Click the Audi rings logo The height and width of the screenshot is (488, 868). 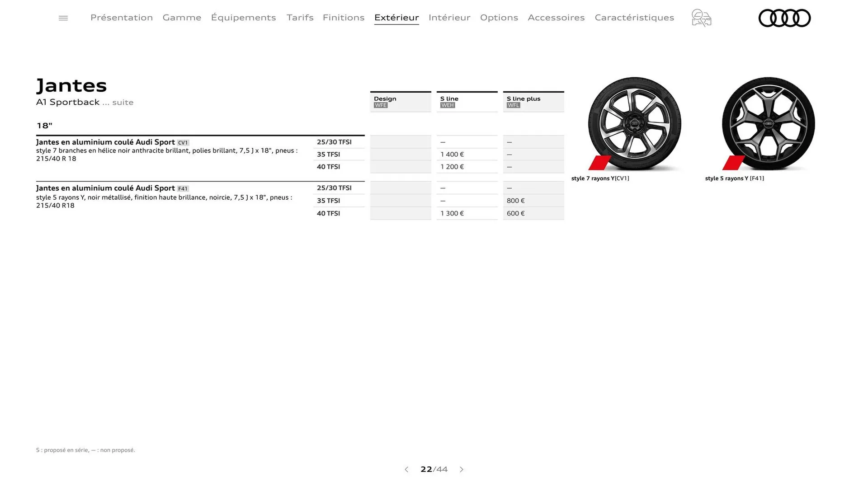coord(784,18)
